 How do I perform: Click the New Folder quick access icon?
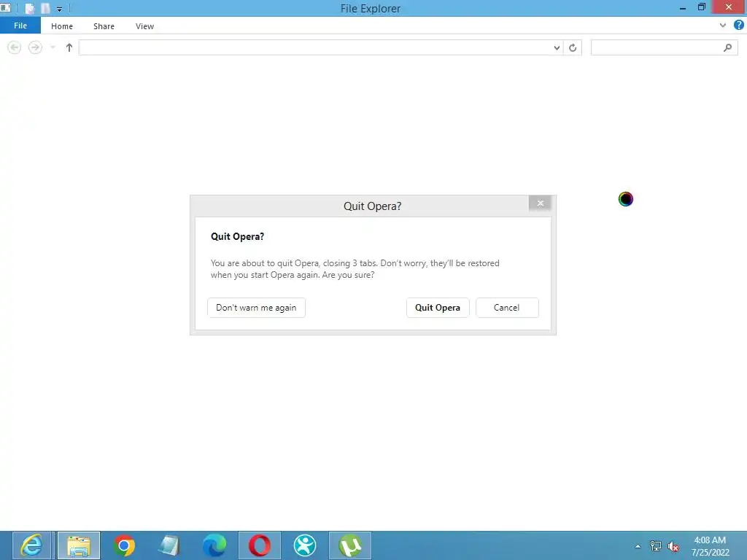click(45, 9)
